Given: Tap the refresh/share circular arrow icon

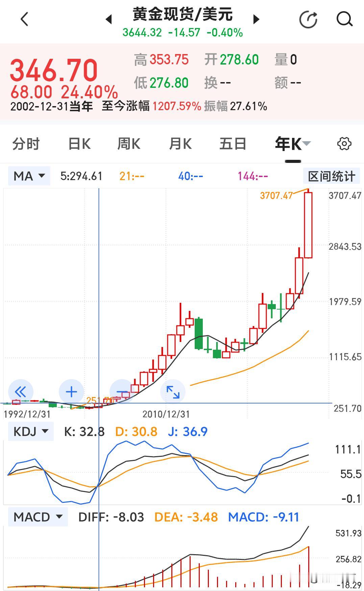Looking at the screenshot, I should pos(308,19).
